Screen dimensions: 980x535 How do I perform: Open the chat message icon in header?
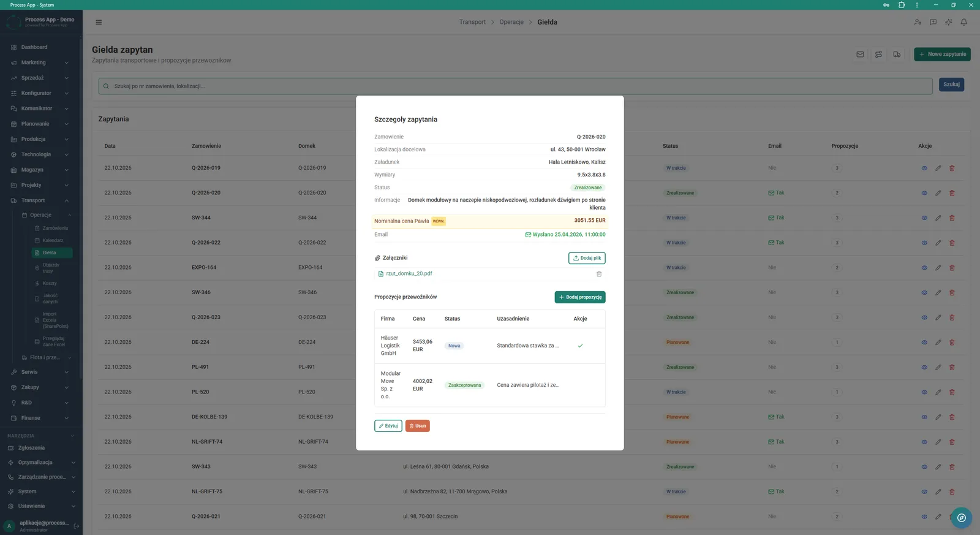[933, 22]
